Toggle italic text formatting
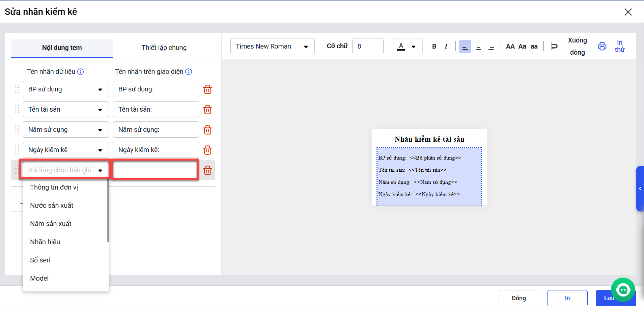Screen dimensions: 644x311 [446, 47]
